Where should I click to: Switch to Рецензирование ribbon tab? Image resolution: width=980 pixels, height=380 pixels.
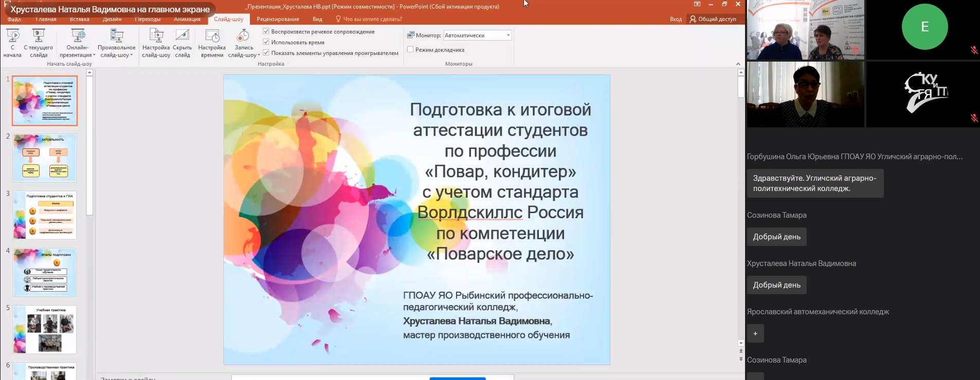278,19
